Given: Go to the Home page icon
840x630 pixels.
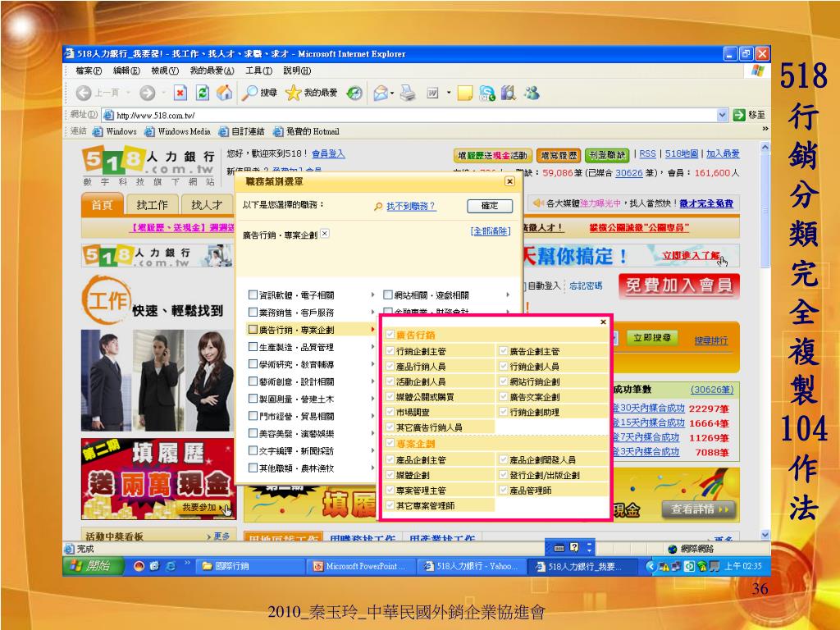Looking at the screenshot, I should (225, 94).
